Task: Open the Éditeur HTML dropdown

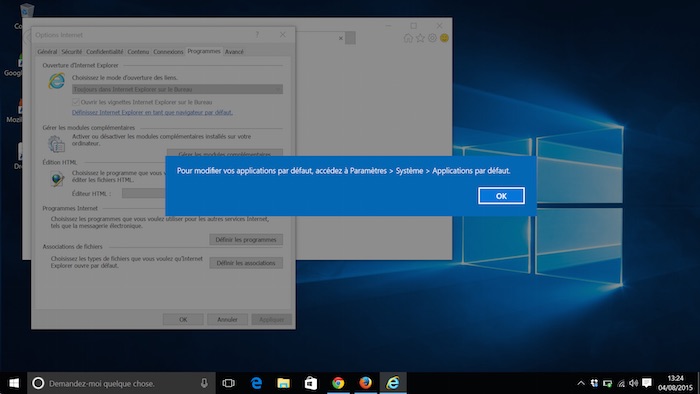Action: point(144,193)
